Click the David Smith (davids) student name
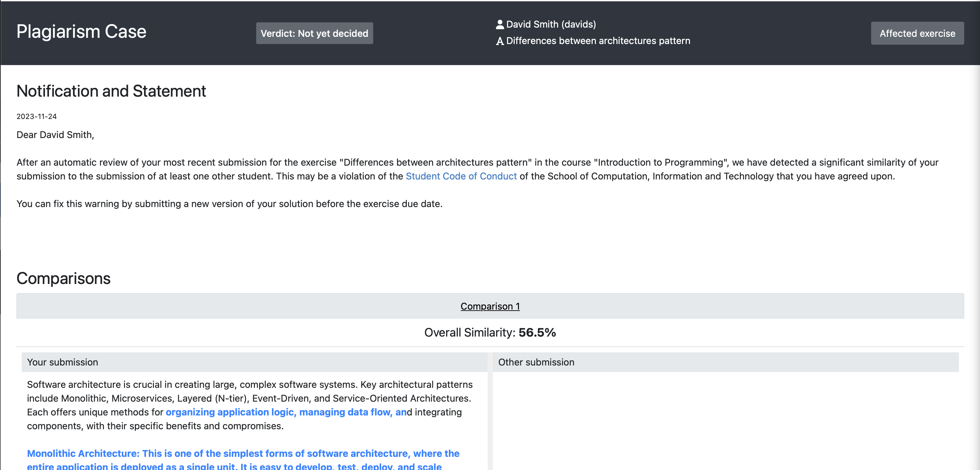The height and width of the screenshot is (470, 980). tap(551, 24)
